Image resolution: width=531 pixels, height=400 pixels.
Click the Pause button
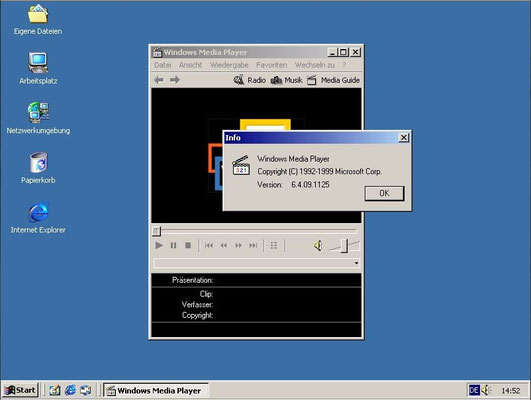173,245
